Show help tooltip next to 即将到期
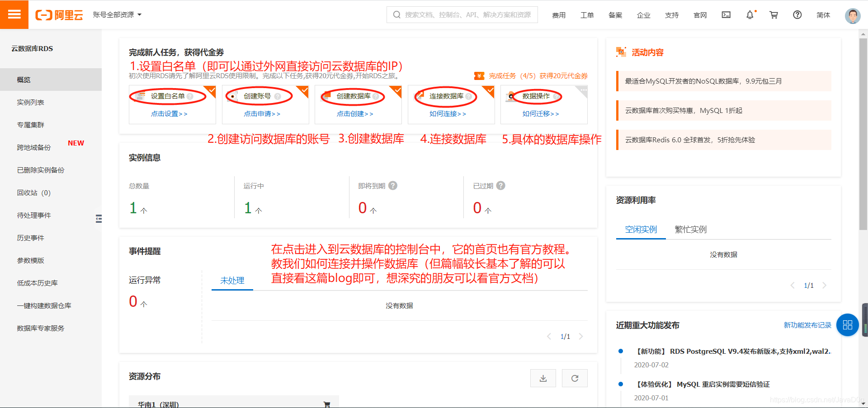This screenshot has width=868, height=408. pyautogui.click(x=393, y=186)
